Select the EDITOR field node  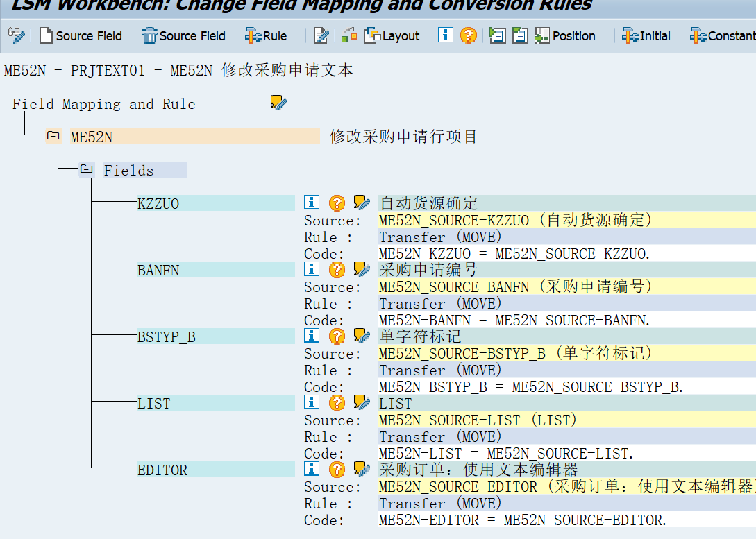tap(215, 469)
